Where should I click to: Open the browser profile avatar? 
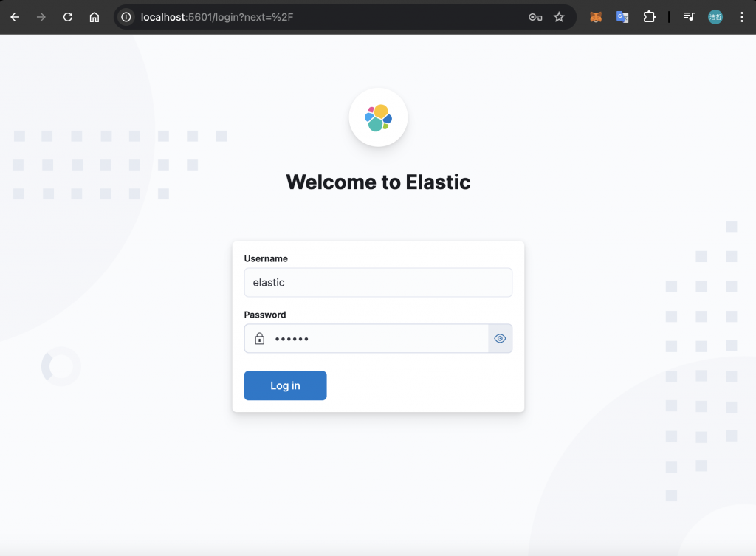[715, 17]
